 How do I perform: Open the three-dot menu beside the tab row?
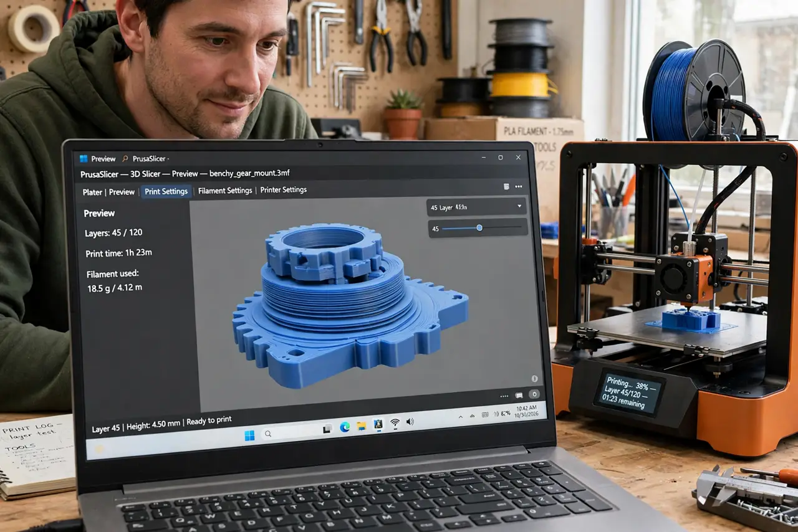(519, 186)
